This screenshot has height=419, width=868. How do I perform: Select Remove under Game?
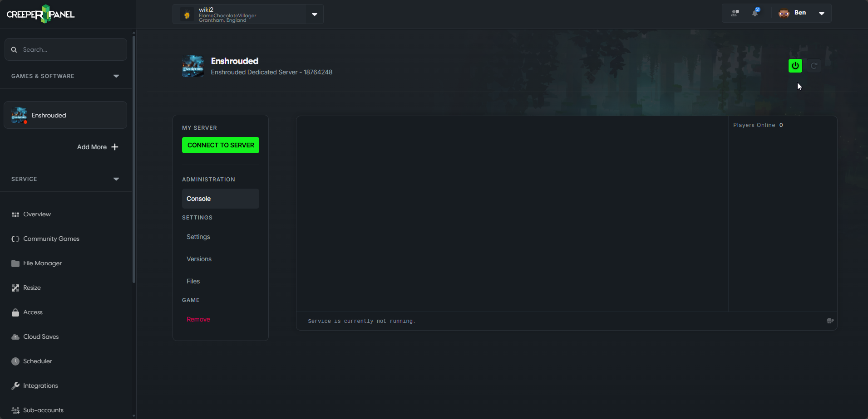(x=198, y=319)
